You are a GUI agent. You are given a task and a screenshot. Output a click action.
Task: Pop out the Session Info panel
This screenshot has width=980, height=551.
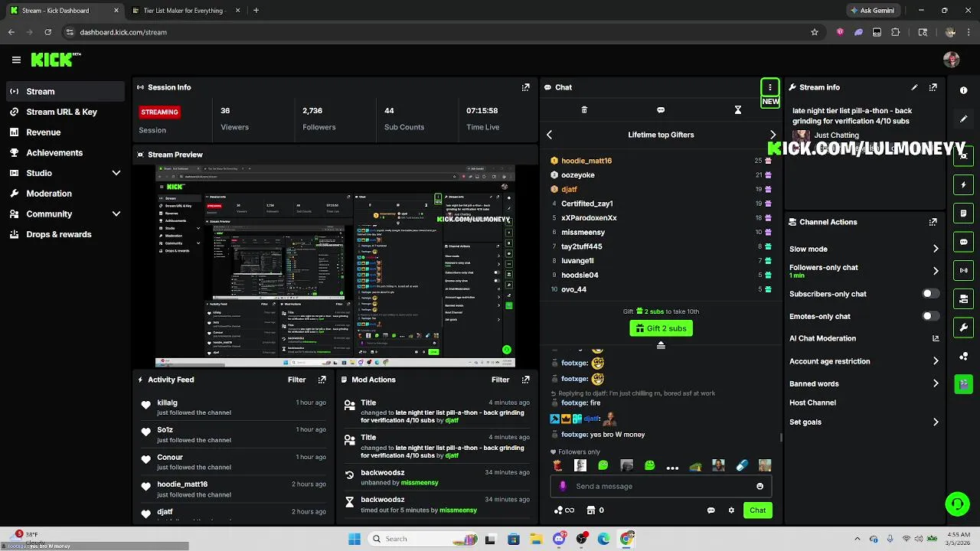pyautogui.click(x=525, y=87)
